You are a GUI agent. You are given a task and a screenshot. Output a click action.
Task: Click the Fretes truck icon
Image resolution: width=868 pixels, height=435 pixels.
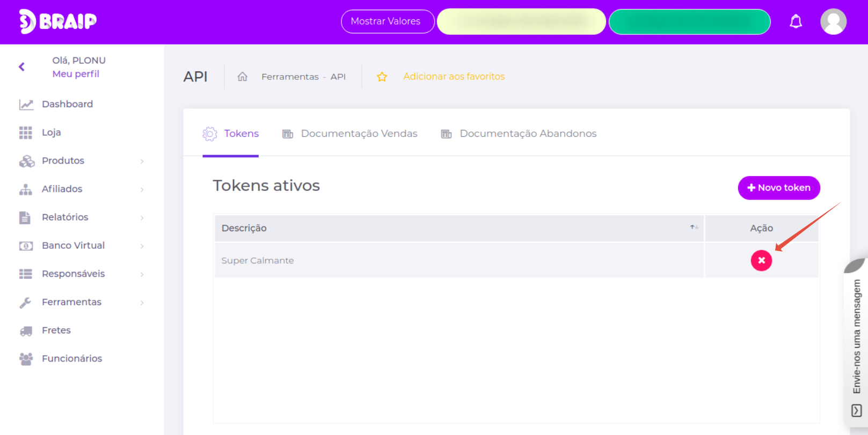pyautogui.click(x=26, y=331)
